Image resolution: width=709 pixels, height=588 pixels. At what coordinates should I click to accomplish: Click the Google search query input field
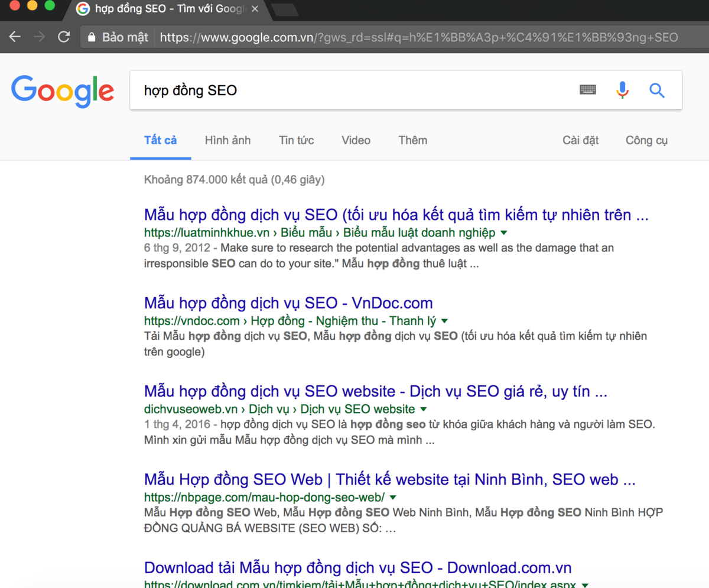click(354, 90)
